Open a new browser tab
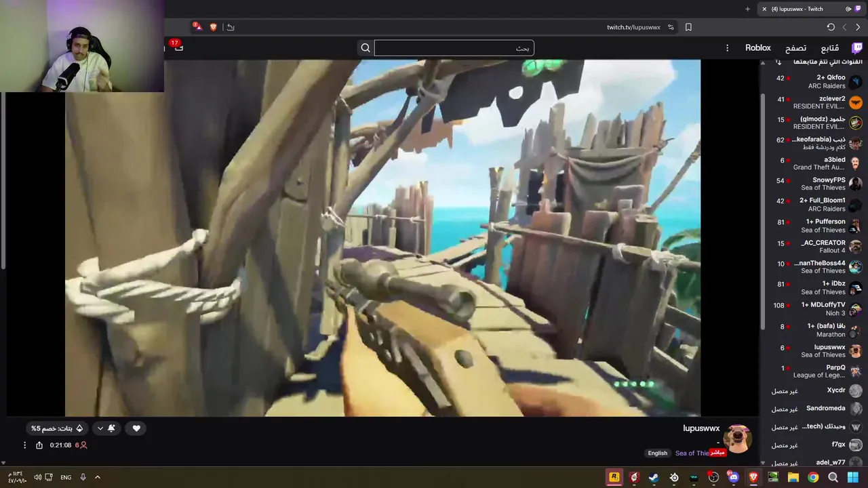Screen dimensions: 868x488 [x=747, y=9]
